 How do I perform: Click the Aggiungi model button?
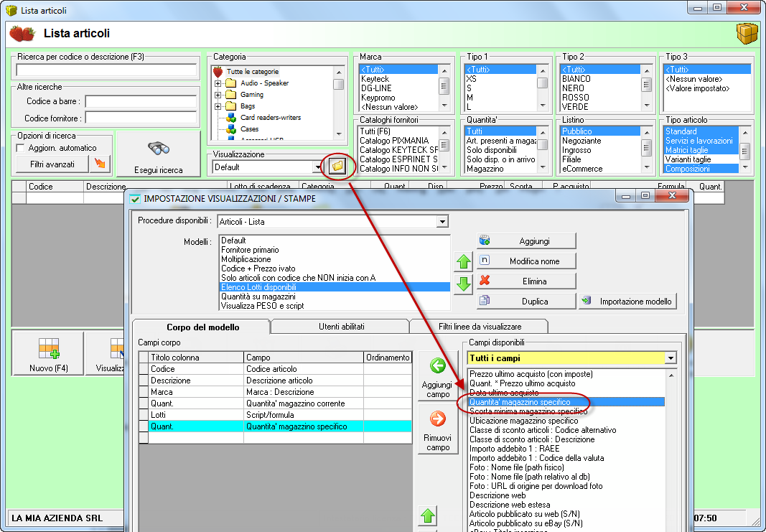click(x=526, y=241)
